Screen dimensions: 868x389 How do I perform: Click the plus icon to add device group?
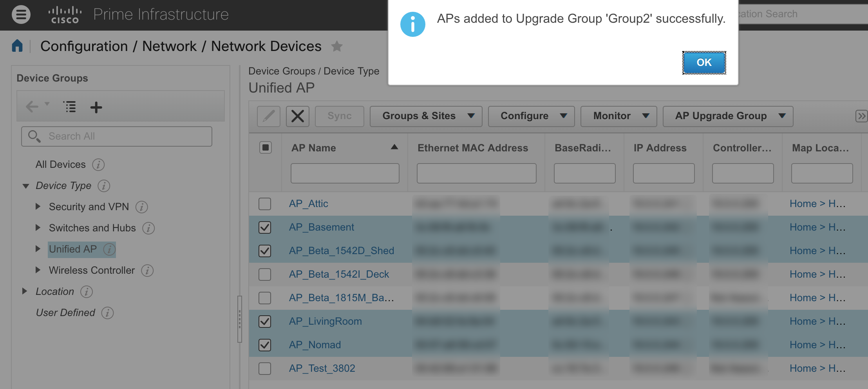[x=96, y=107]
